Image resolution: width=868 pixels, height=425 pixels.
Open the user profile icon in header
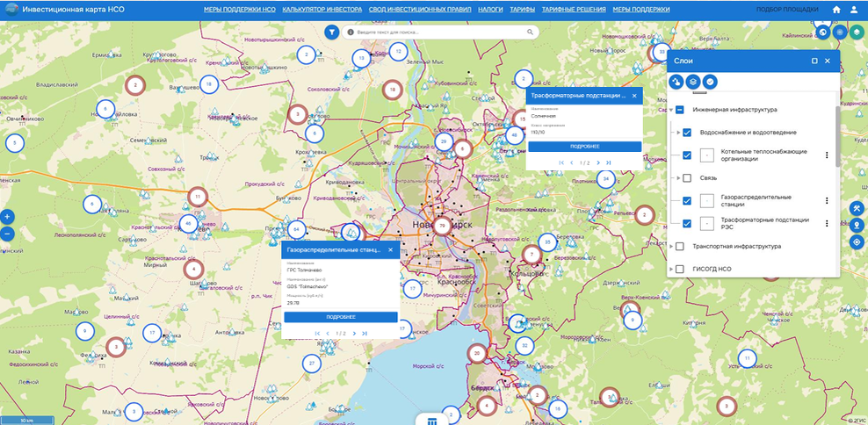tap(854, 10)
